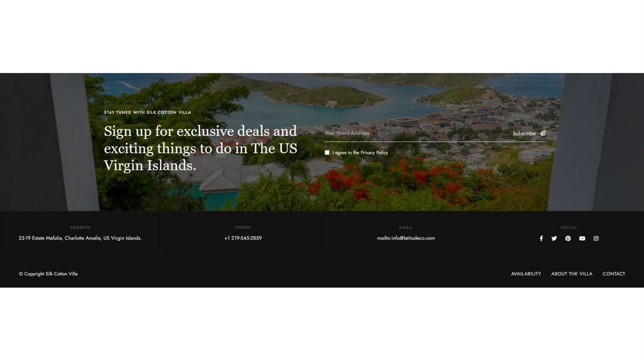Check the Privacy Policy agreement checkbox
This screenshot has height=361, width=644.
click(327, 152)
